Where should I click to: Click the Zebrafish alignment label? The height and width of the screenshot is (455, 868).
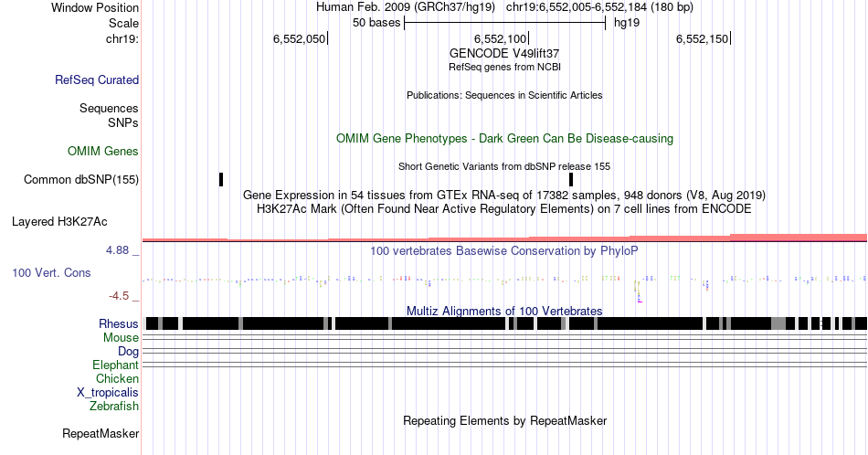point(114,406)
